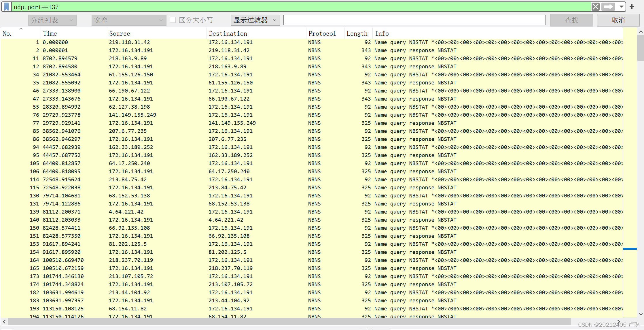The height and width of the screenshot is (330, 644).
Task: Click the 取消 cancel button
Action: click(618, 20)
